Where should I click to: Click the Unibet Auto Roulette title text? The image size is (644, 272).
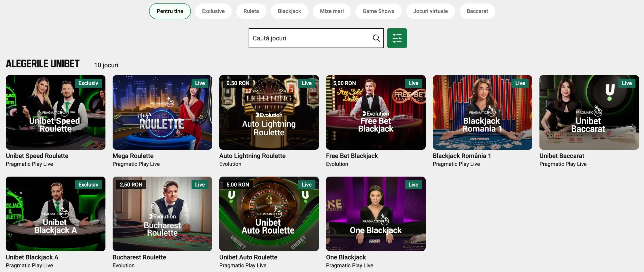coord(248,257)
